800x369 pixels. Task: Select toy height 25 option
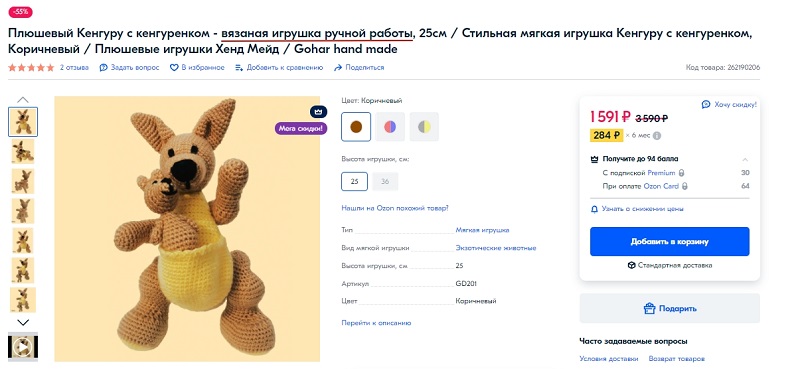tap(355, 182)
